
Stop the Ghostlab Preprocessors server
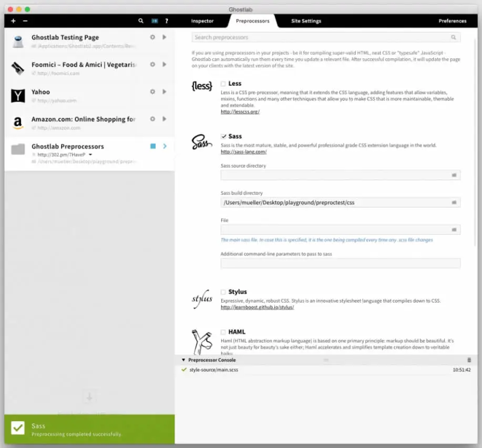153,146
